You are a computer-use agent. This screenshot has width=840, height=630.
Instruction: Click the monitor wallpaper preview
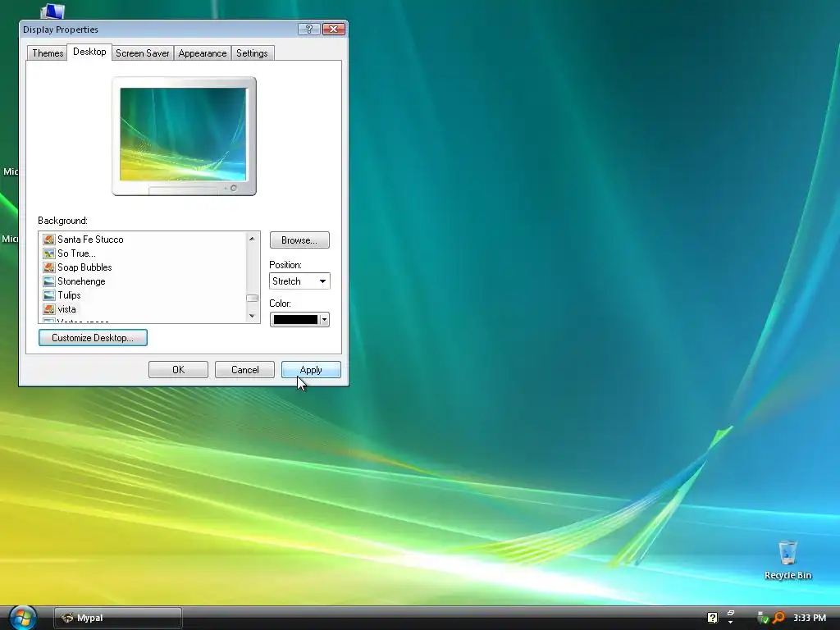coord(183,134)
